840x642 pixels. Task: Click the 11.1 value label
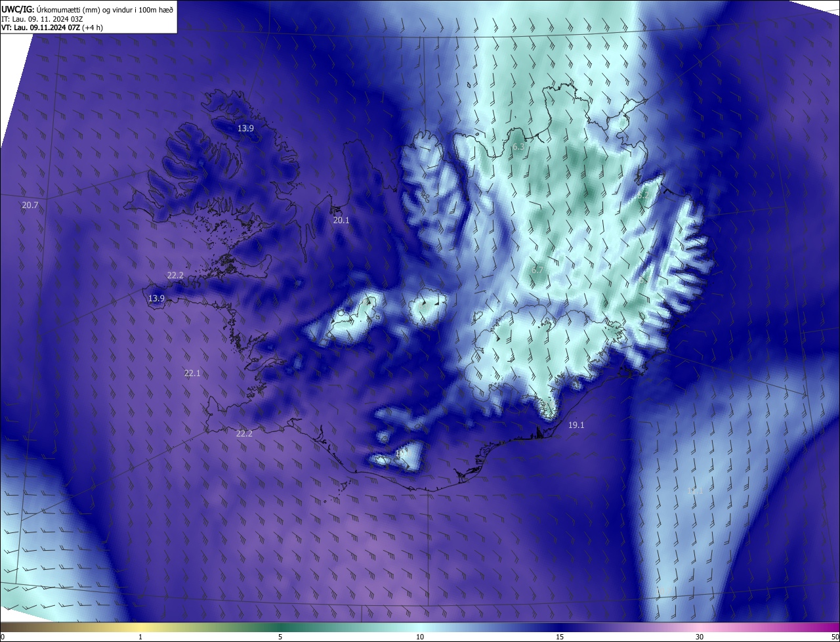coord(695,491)
